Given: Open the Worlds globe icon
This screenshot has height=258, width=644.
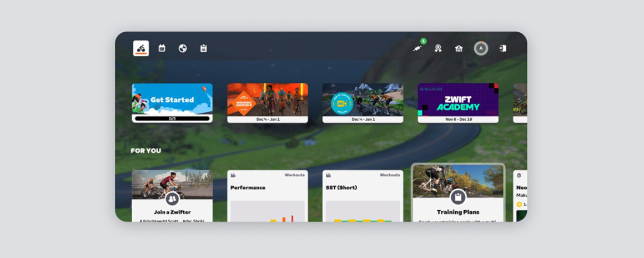Looking at the screenshot, I should 183,48.
